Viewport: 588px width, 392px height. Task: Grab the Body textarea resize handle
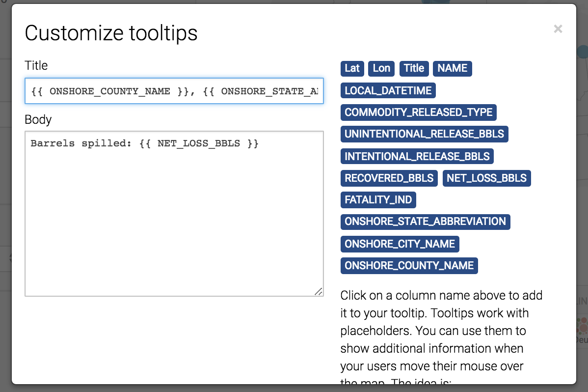point(319,292)
